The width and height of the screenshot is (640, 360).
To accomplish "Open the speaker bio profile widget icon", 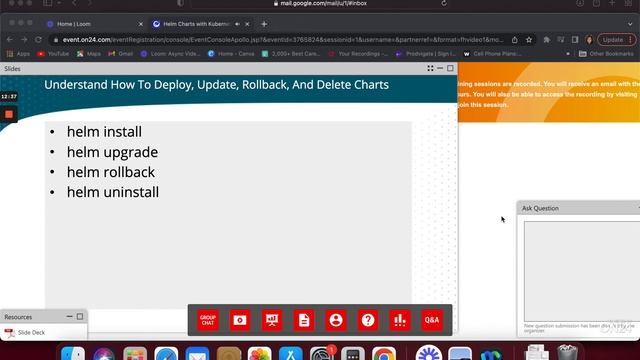I will tap(336, 320).
